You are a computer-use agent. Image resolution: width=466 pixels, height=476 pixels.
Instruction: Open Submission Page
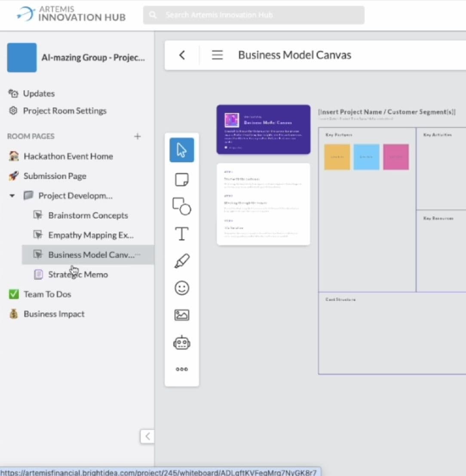[x=55, y=176]
